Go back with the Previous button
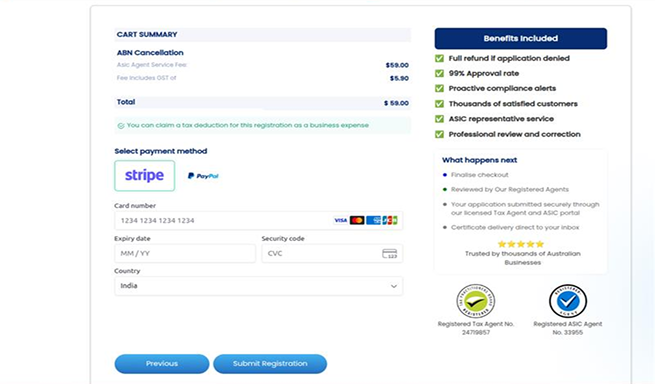This screenshot has width=655, height=384. (x=162, y=364)
